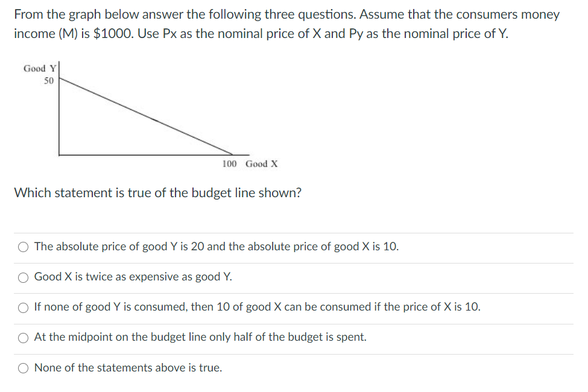Click the budget line's X-intercept at 100
Viewport: 588px width, 392px height.
pyautogui.click(x=233, y=154)
